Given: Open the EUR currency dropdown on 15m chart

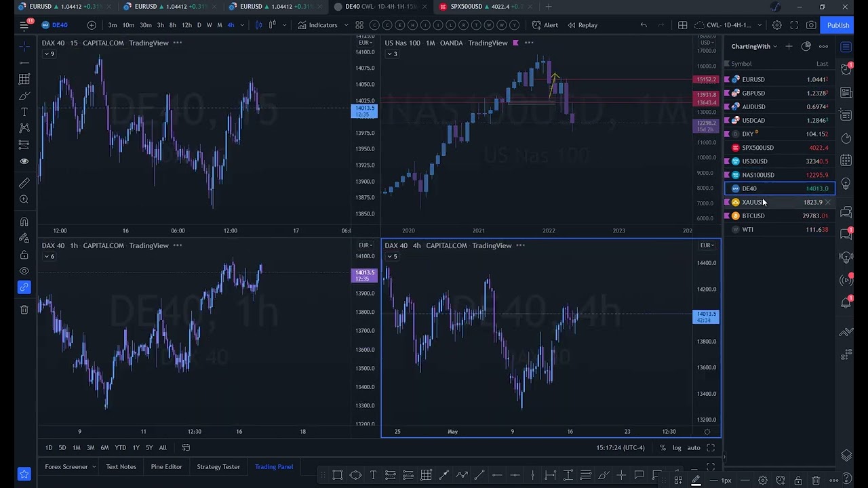Looking at the screenshot, I should (365, 43).
